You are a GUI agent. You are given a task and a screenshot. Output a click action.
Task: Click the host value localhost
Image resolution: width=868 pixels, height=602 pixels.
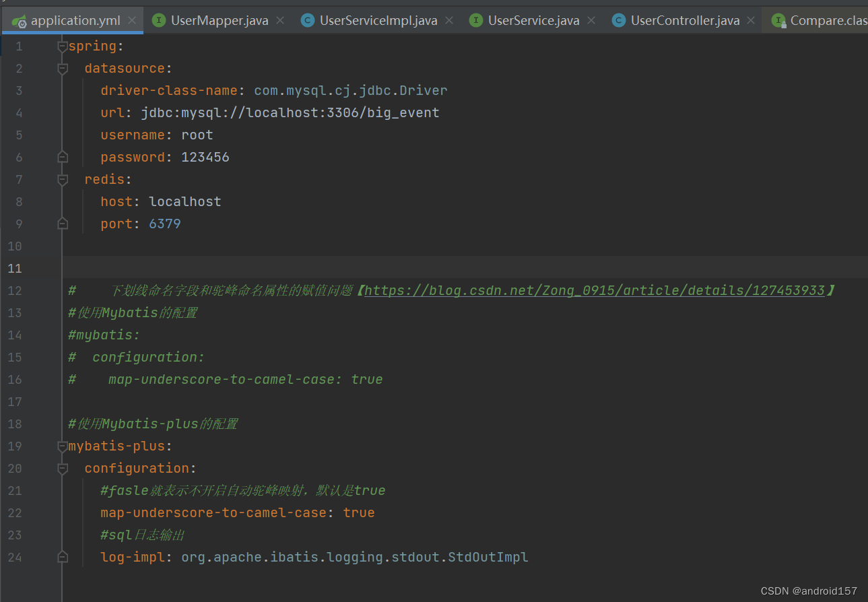pyautogui.click(x=185, y=201)
